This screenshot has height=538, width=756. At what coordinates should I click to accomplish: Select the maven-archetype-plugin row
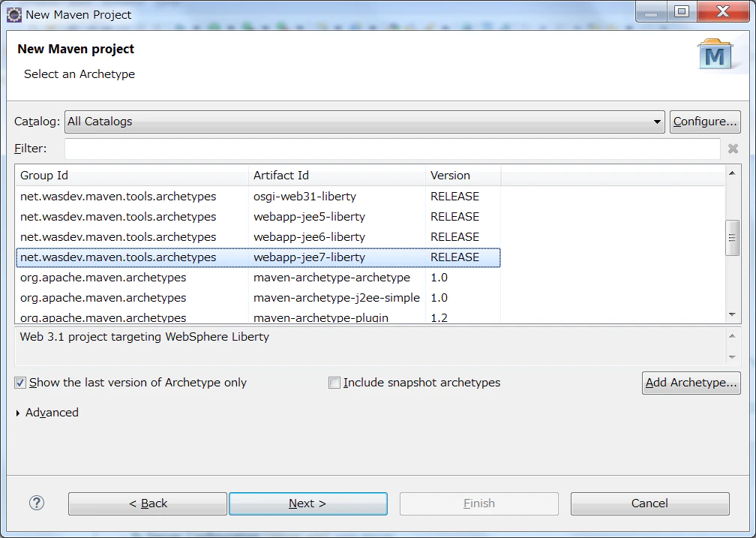pyautogui.click(x=259, y=317)
